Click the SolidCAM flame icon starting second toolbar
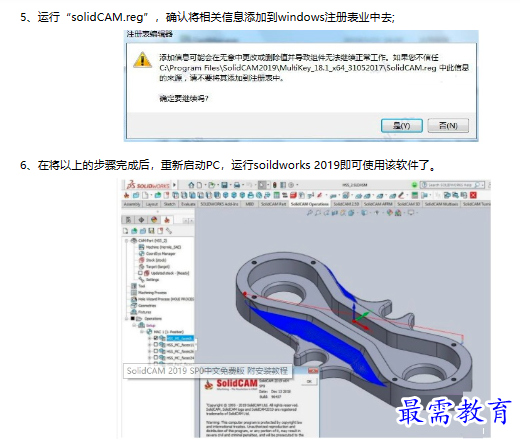This screenshot has height=443, width=520. coord(126,195)
